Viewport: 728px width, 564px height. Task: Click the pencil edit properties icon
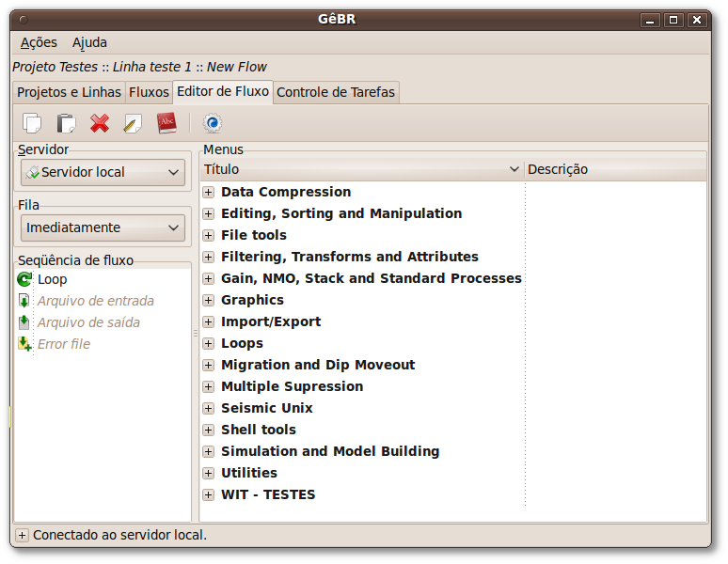(133, 124)
